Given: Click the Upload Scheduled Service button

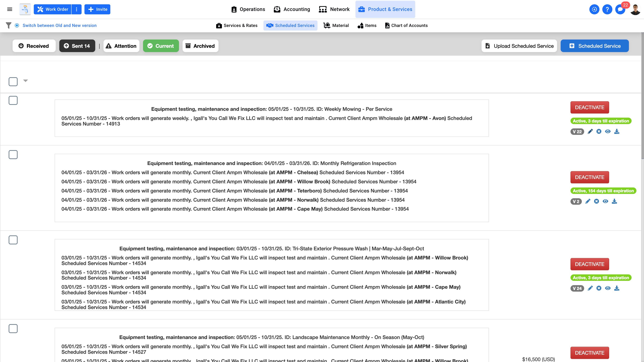Looking at the screenshot, I should pos(519,46).
